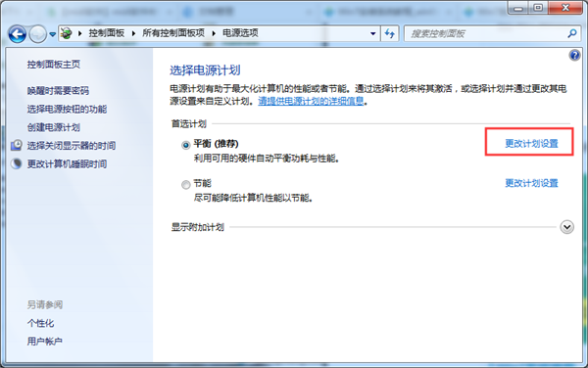Open 请提供电源计划的详细信息 link
The image size is (588, 368).
tap(311, 101)
